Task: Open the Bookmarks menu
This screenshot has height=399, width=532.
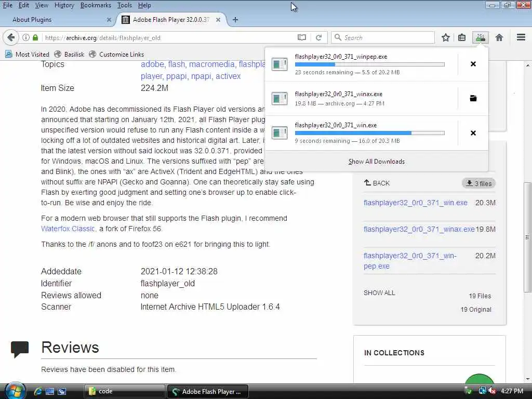Action: [x=96, y=5]
